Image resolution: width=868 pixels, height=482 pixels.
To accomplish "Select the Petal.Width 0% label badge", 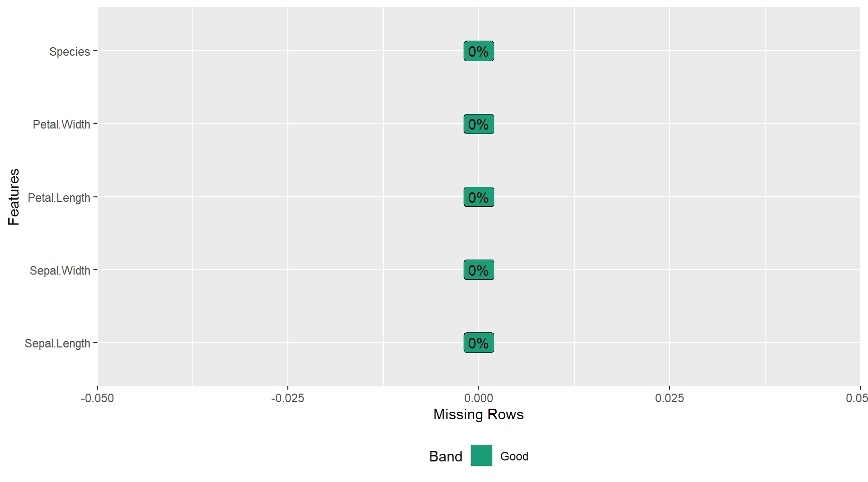I will point(479,124).
